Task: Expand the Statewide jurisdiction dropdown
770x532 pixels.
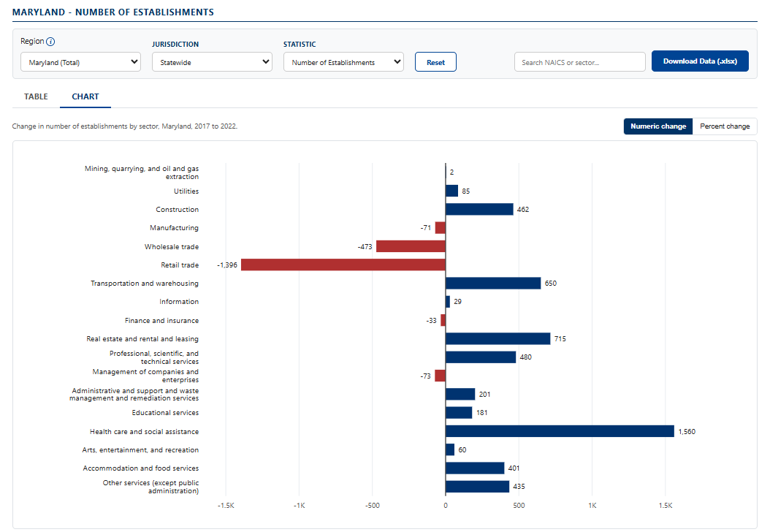Action: point(212,62)
